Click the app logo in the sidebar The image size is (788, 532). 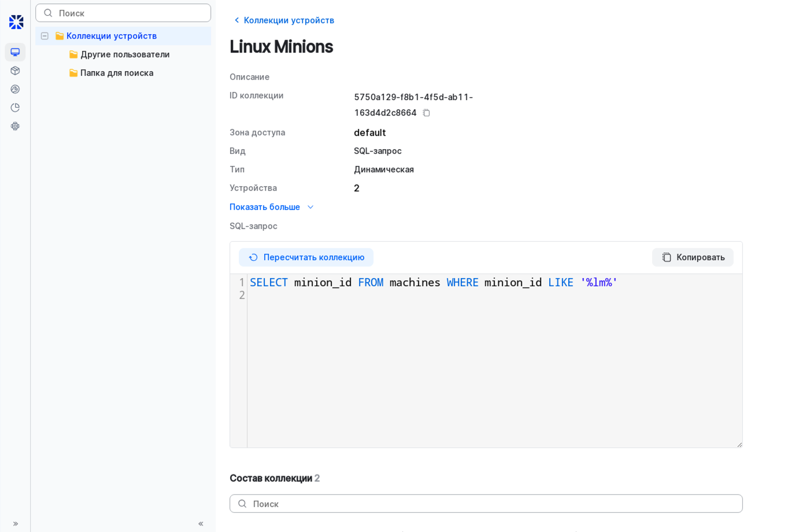pyautogui.click(x=16, y=22)
